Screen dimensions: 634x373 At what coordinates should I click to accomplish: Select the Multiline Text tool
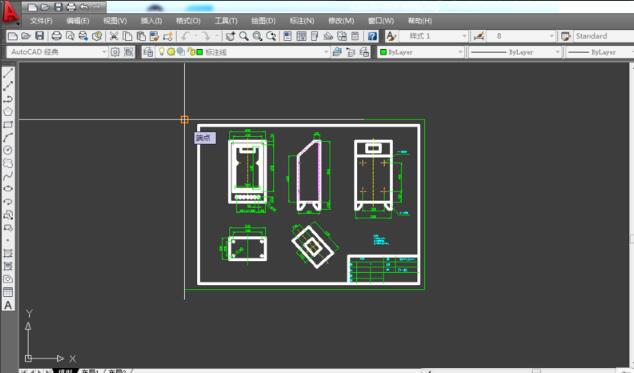pos(8,305)
